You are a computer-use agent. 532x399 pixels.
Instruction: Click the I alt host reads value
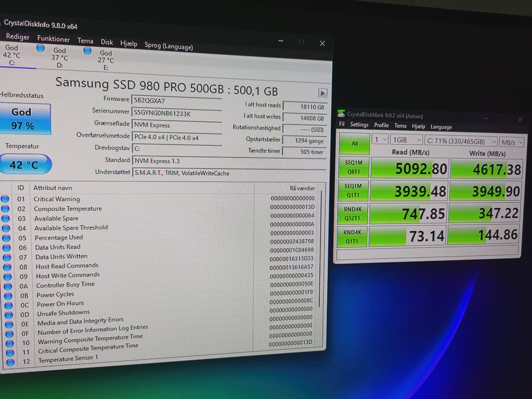click(305, 107)
